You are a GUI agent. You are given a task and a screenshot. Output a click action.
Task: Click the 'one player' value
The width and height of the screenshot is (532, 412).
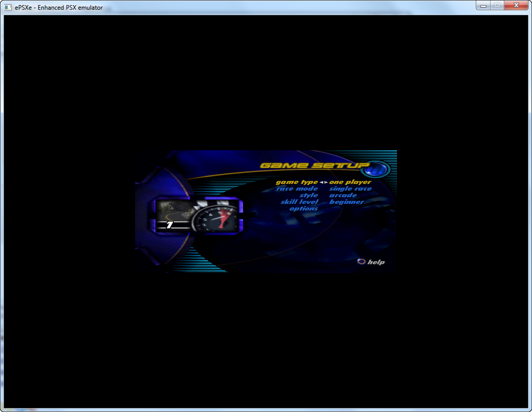350,182
